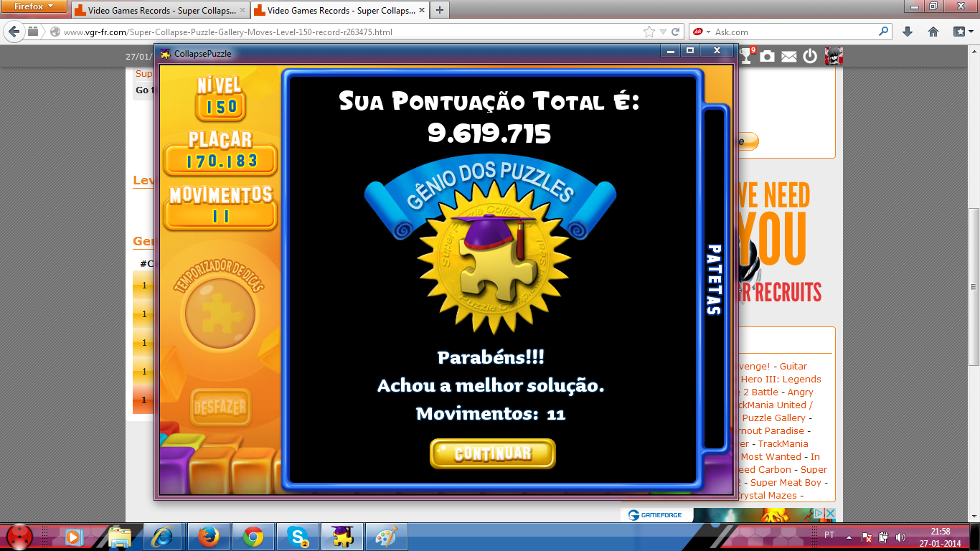Open the Firefox menu dropdown
980x551 pixels.
point(34,6)
